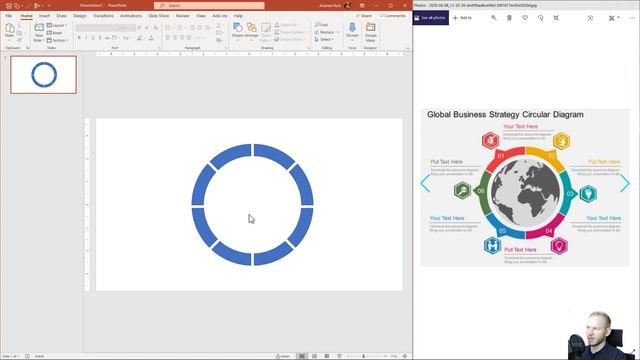Save the presentation from the title bar
The width and height of the screenshot is (640, 360).
tap(9, 6)
